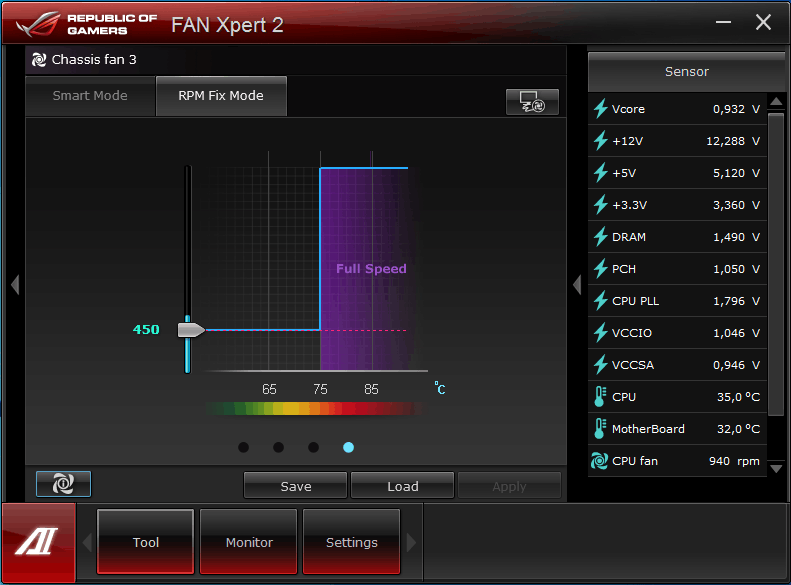Go to third fan page dot
Image resolution: width=791 pixels, height=585 pixels.
tap(313, 447)
